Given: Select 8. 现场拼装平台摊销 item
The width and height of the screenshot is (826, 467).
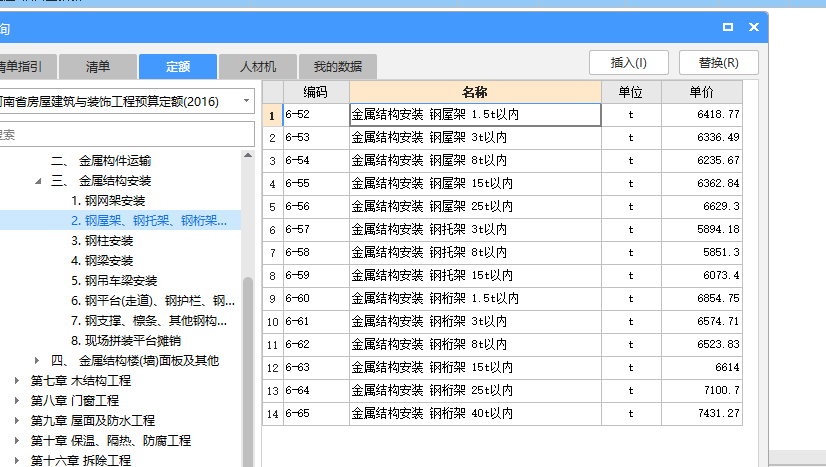Looking at the screenshot, I should pos(126,341).
